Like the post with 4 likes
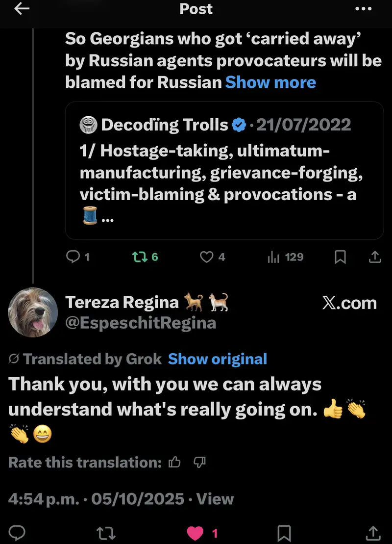Image resolution: width=392 pixels, height=544 pixels. tap(208, 257)
